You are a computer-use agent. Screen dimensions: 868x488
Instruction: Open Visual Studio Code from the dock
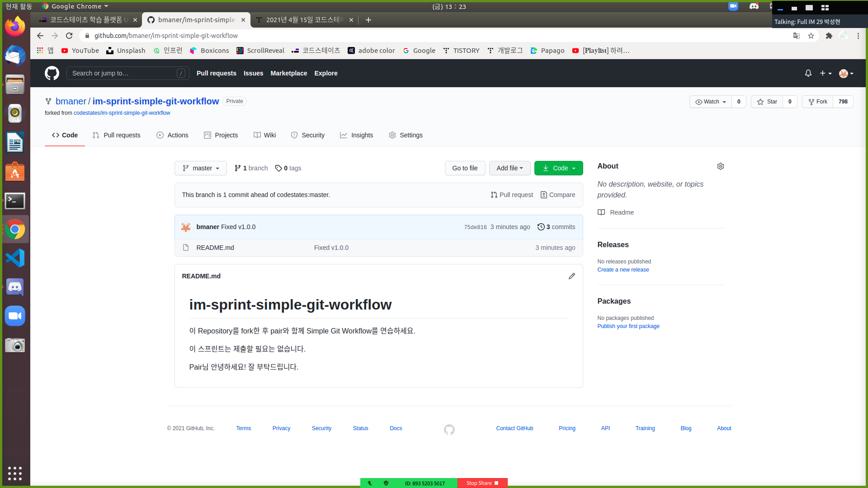15,258
